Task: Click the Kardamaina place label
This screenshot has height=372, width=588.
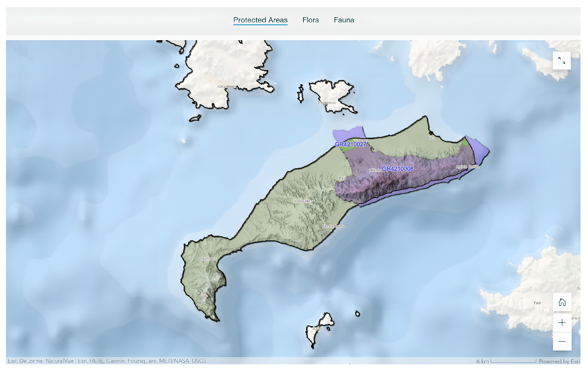Action: coord(333,226)
